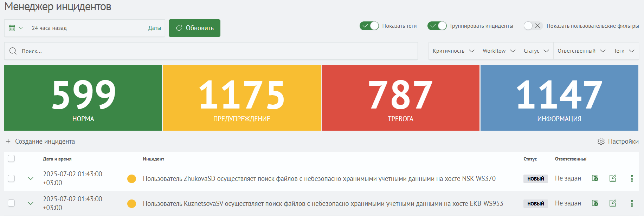Screen dimensions: 644x216
Task: Open the Критичность filter dropdown
Action: [453, 51]
